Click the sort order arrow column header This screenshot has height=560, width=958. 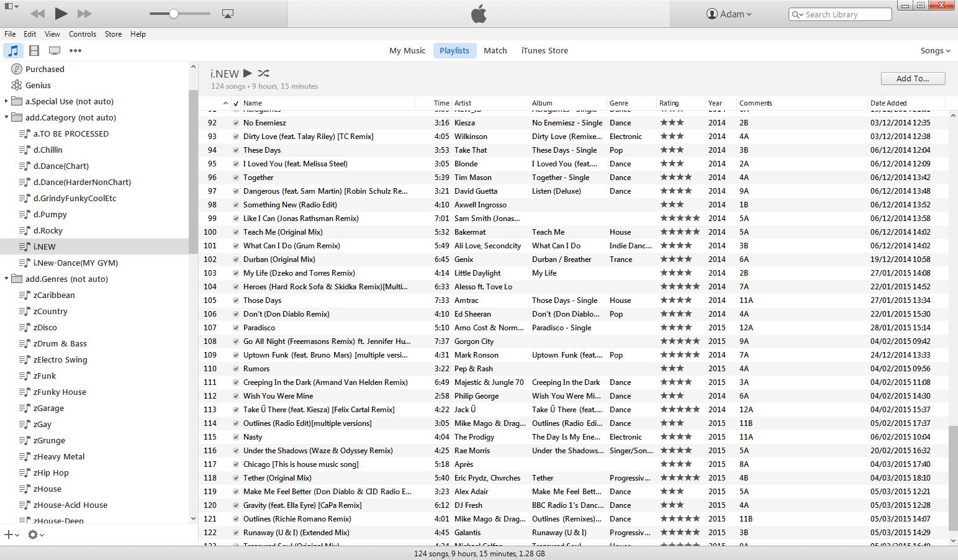click(225, 103)
